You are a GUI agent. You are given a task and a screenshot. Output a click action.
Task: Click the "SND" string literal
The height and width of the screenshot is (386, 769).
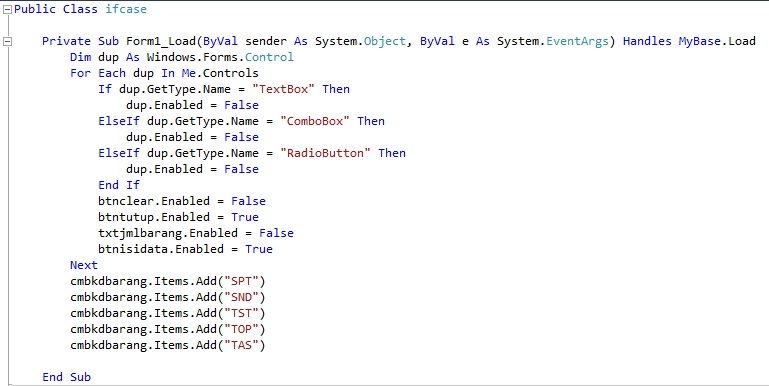point(241,297)
